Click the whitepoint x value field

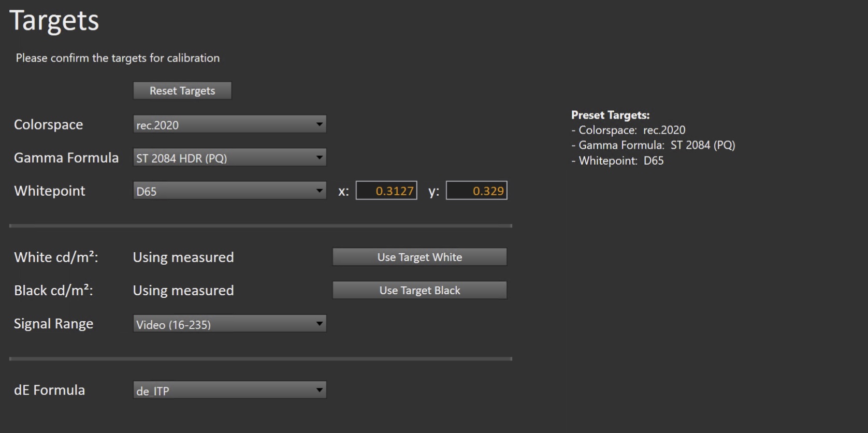(x=386, y=191)
